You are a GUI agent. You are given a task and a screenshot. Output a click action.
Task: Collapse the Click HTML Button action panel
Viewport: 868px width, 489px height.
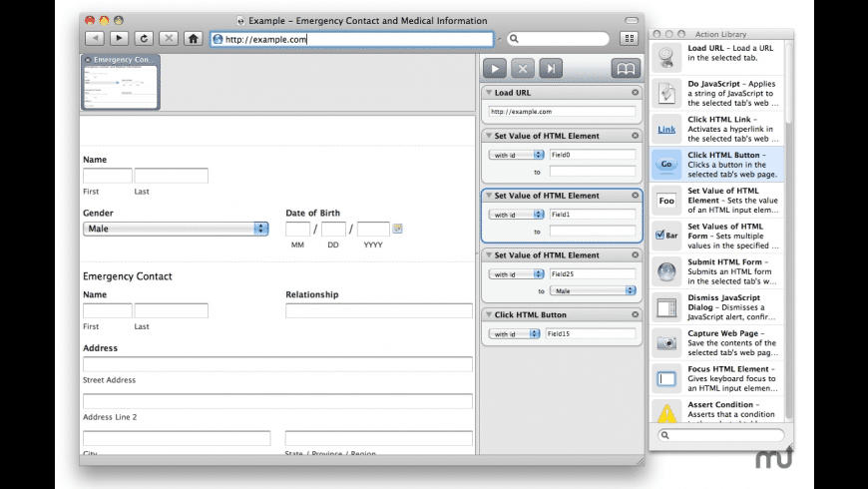point(489,314)
